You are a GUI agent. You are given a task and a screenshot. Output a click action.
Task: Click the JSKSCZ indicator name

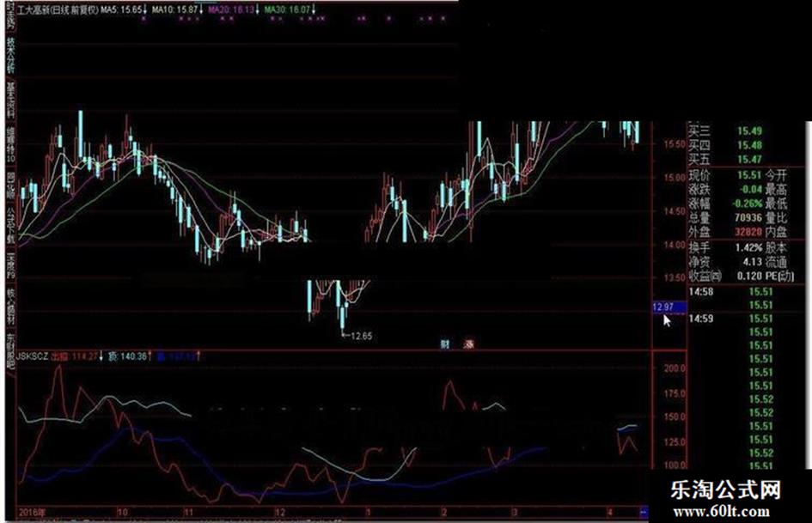pos(32,356)
